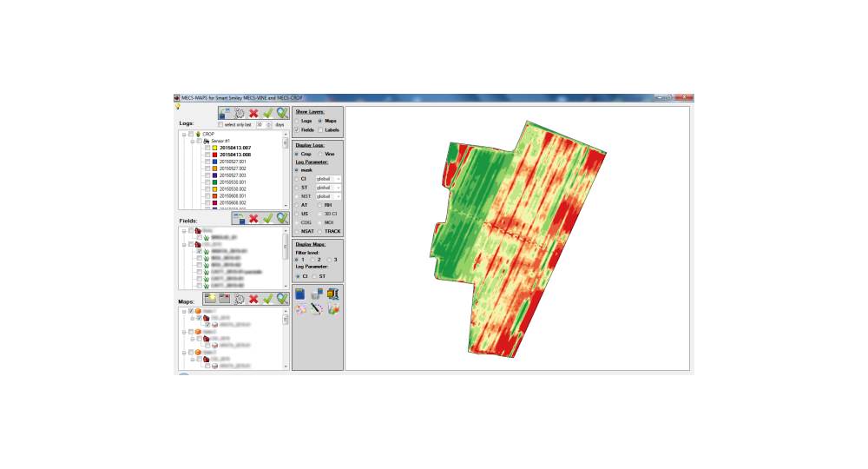Toggle the Fields layer checkbox
Screen dimensions: 868x469
point(297,130)
